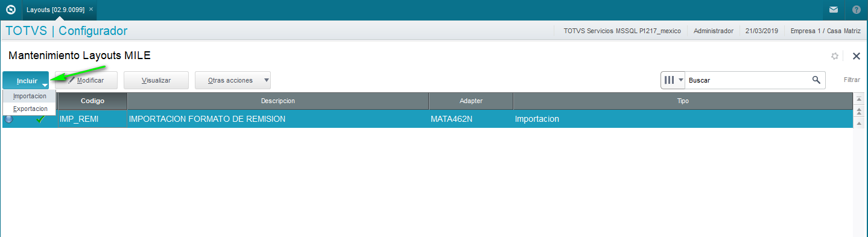This screenshot has height=237, width=868.
Task: Open the mail envelope icon
Action: [833, 10]
